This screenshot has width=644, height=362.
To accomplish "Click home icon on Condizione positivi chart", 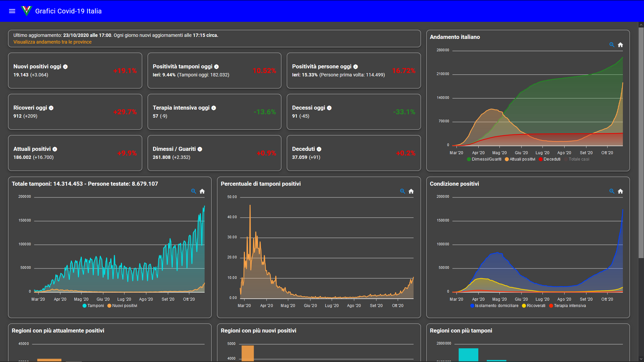I will 620,191.
